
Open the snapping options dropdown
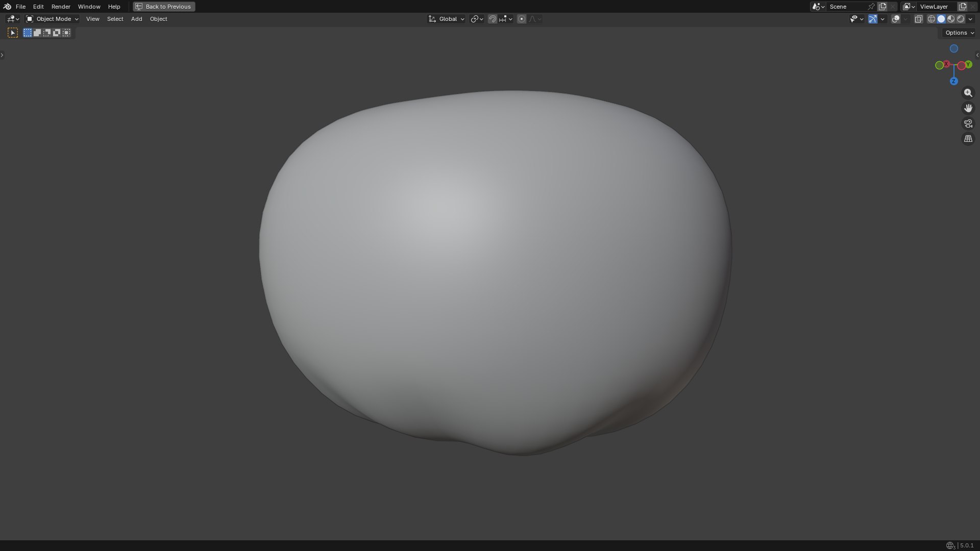506,19
